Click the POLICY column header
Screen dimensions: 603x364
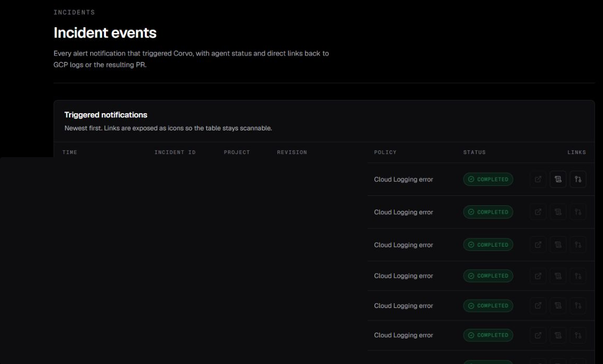pyautogui.click(x=385, y=152)
